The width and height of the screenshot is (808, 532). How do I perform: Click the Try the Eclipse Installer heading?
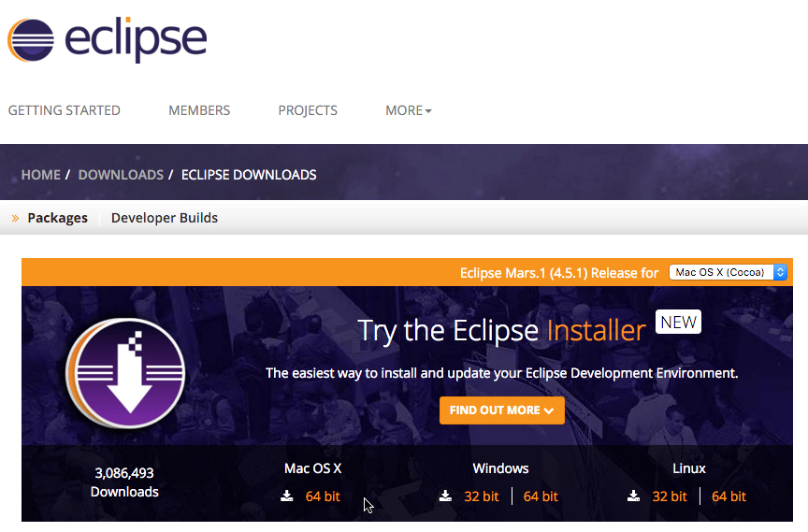point(501,331)
